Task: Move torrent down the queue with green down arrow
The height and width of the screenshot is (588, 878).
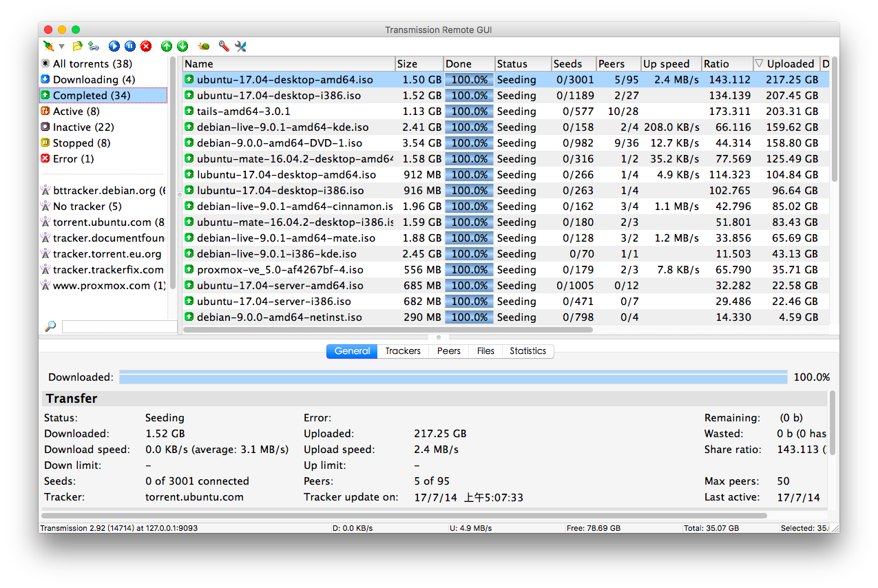Action: 182,46
